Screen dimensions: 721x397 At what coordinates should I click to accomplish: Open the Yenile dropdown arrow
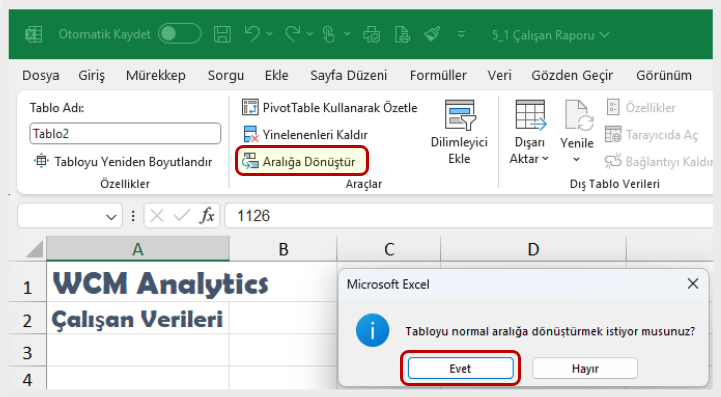tap(577, 159)
